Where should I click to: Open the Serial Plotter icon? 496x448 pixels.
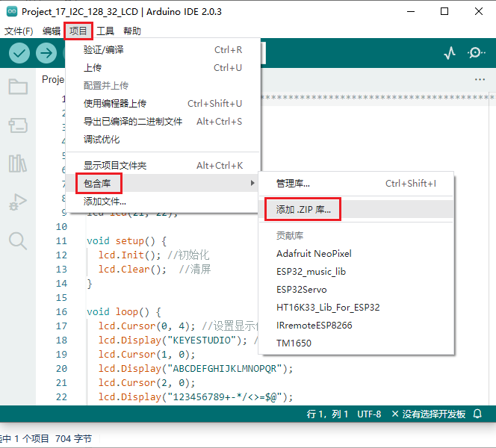click(x=450, y=53)
